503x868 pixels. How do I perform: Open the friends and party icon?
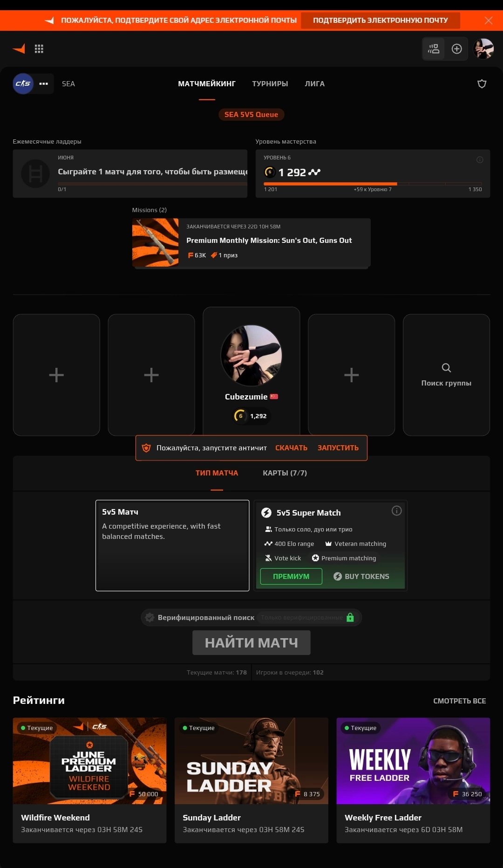(434, 48)
